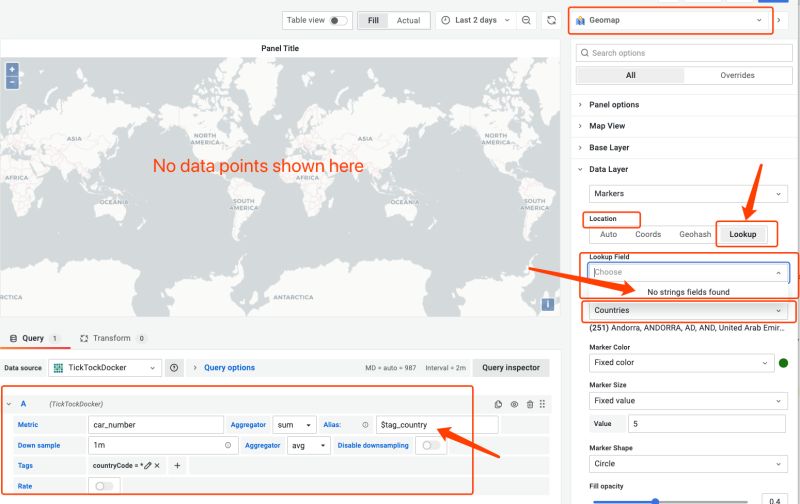
Task: Select the All options tab
Action: click(631, 75)
